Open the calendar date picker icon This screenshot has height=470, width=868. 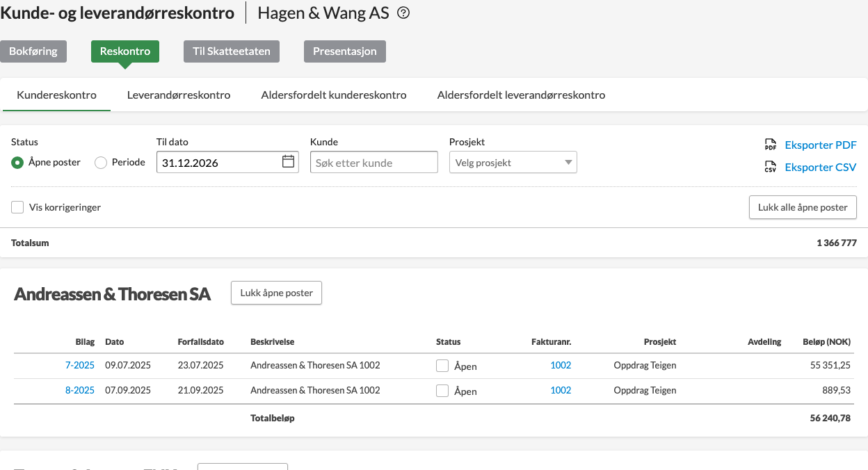288,162
